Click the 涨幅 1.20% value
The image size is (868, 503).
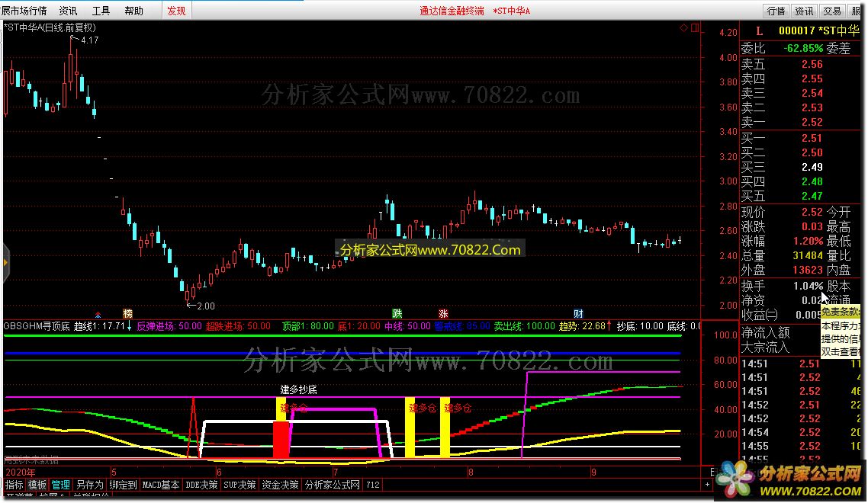[x=809, y=242]
